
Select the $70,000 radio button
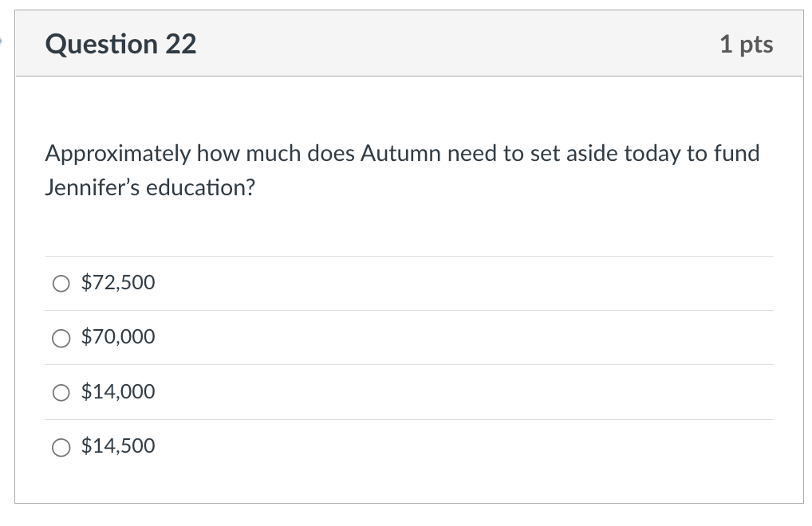point(61,338)
